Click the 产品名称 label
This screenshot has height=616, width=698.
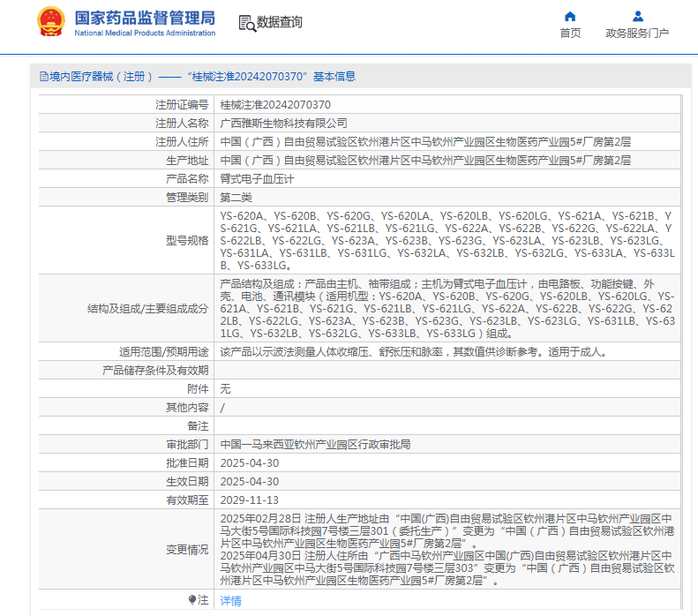pos(187,179)
